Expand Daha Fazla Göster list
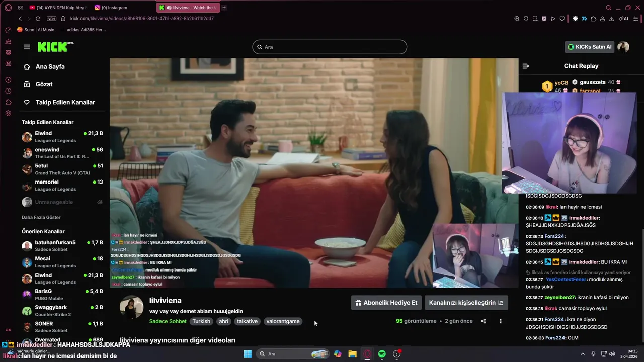 click(x=41, y=217)
